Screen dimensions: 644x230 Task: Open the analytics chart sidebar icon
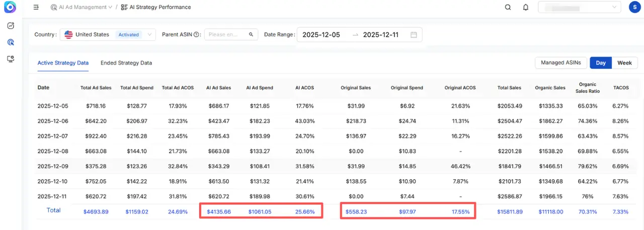pos(11,26)
